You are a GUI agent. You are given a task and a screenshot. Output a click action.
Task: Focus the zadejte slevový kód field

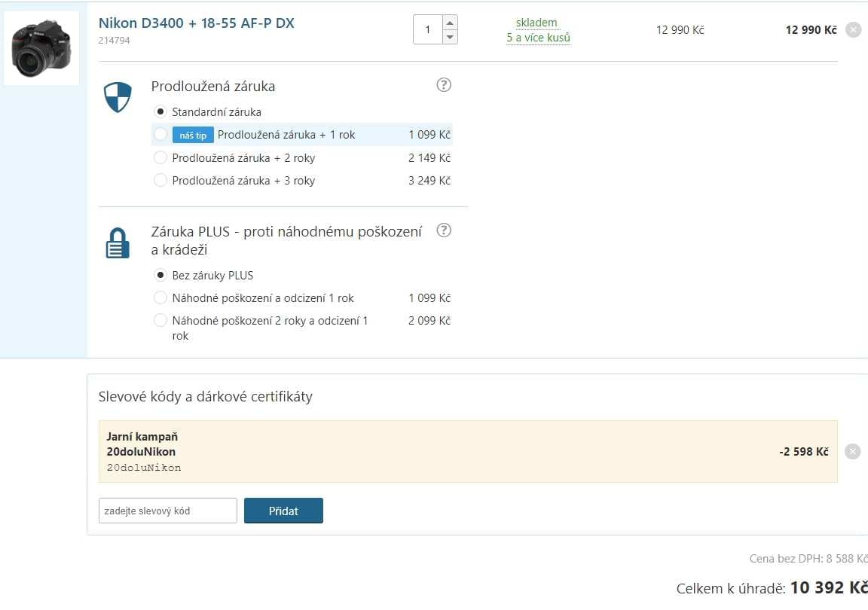(168, 511)
